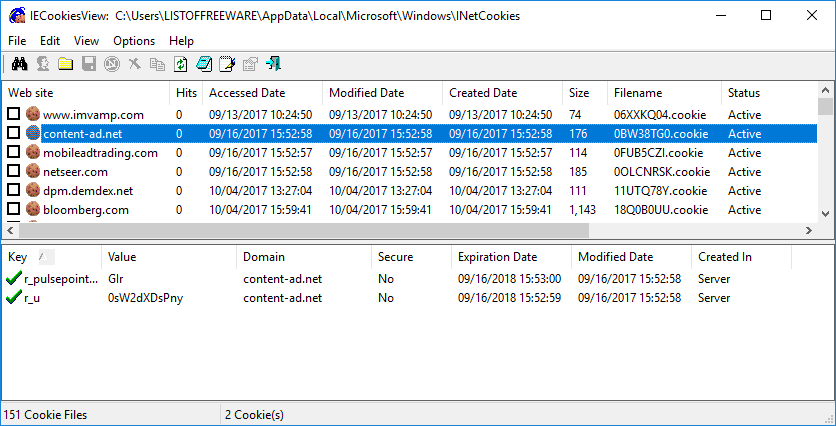Click filename 11UTQ78Y.cookie
This screenshot has height=426, width=836.
point(660,191)
